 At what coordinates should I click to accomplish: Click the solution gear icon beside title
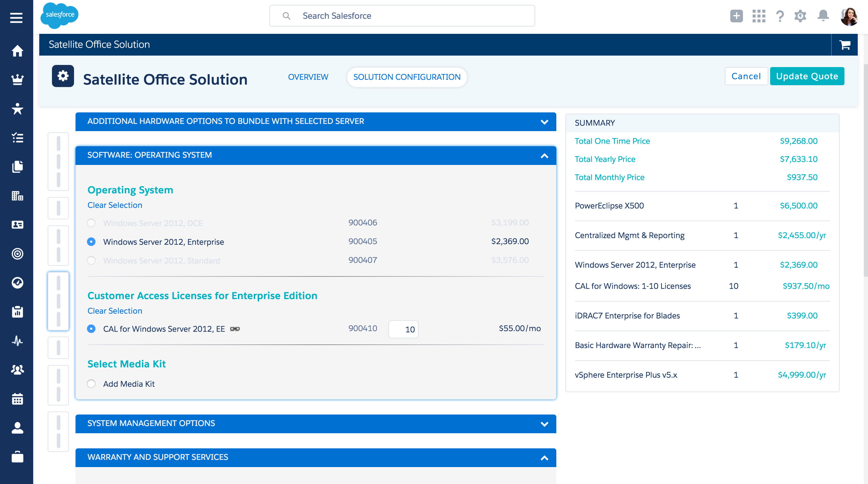pos(63,76)
